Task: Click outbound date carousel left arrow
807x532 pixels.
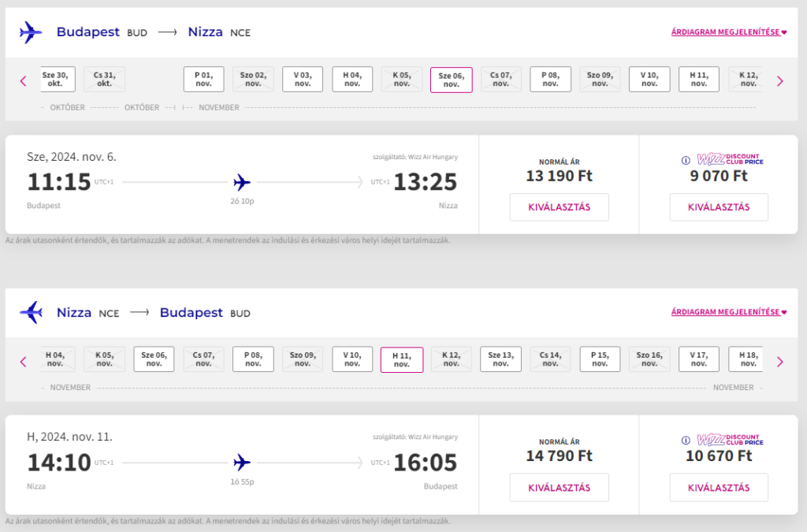Action: 23,80
